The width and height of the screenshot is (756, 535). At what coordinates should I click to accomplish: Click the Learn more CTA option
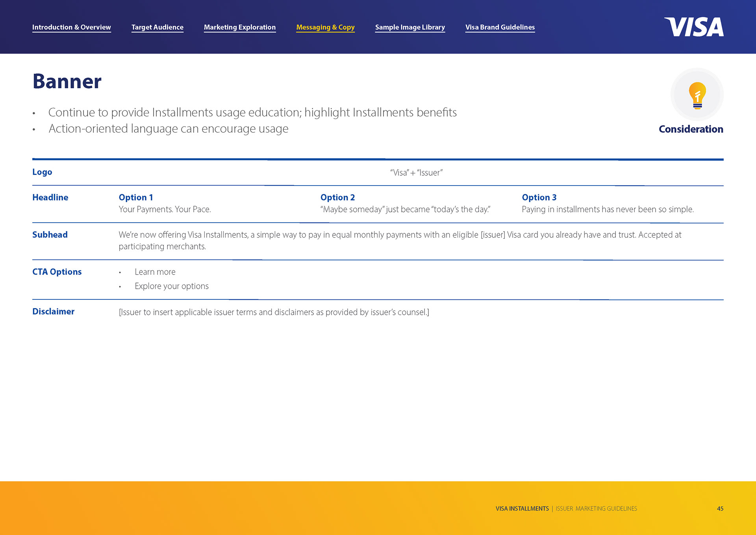(155, 272)
